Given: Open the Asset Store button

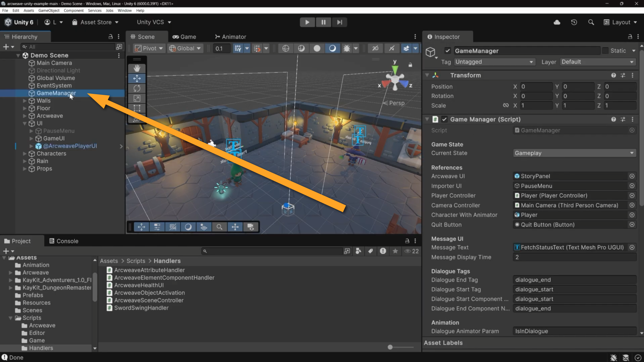Looking at the screenshot, I should pos(95,22).
